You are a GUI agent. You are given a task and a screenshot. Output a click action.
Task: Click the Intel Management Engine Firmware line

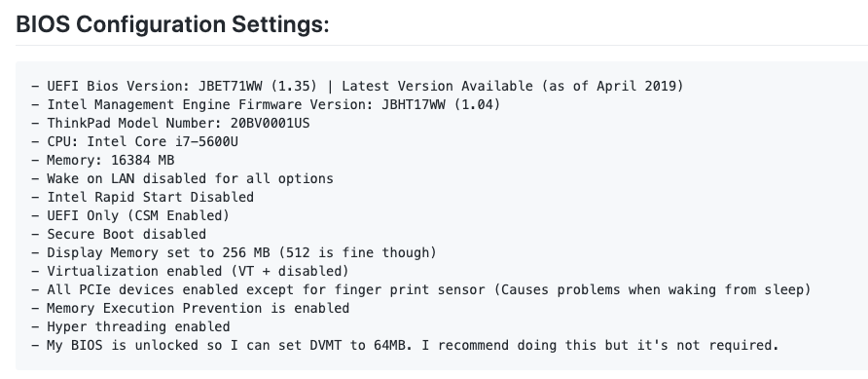click(x=266, y=104)
